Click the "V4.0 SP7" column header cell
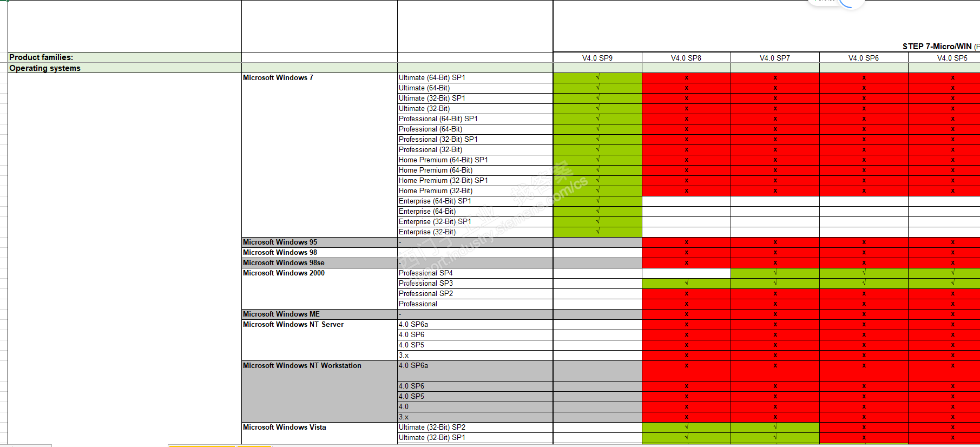 (775, 58)
